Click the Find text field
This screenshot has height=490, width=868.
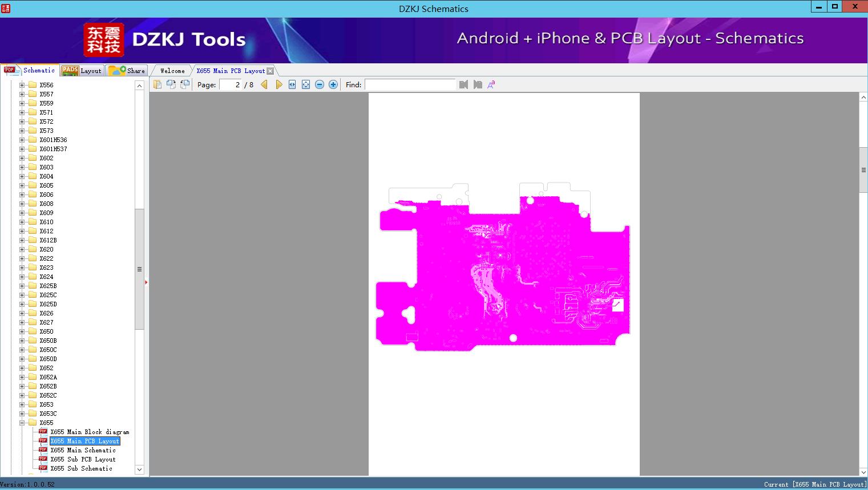pyautogui.click(x=410, y=84)
